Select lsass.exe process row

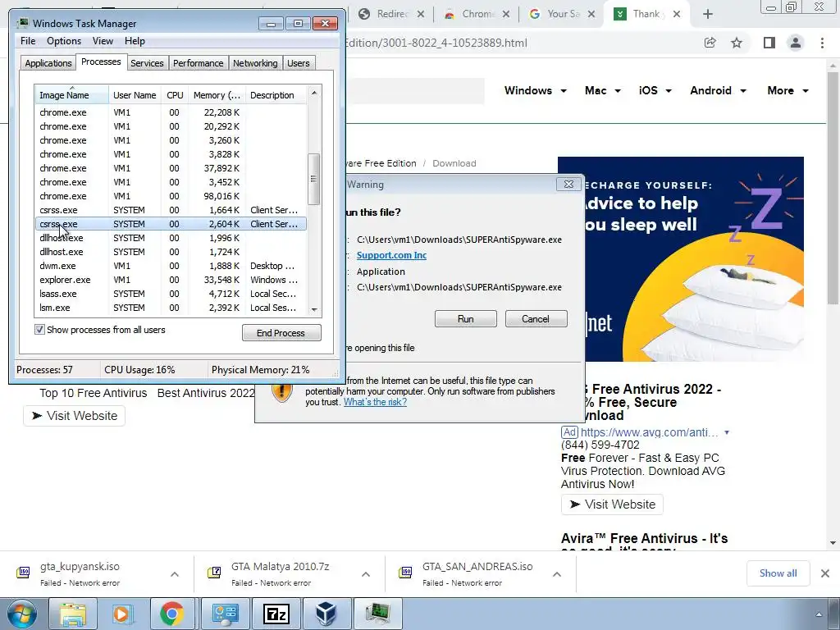171,294
